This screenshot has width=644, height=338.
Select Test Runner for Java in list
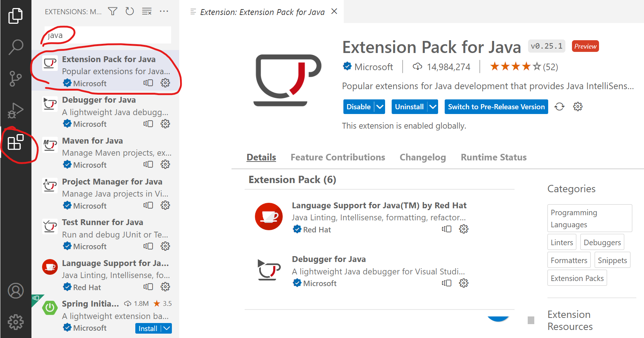click(105, 234)
